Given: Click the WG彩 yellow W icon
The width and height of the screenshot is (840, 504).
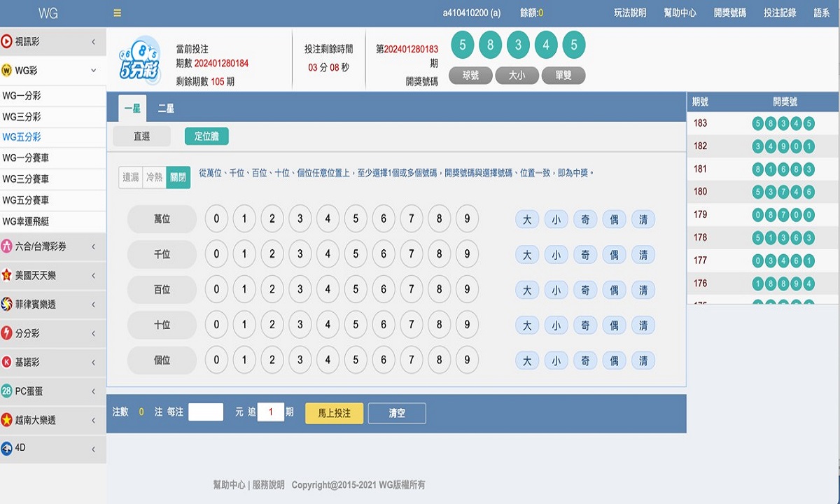Looking at the screenshot, I should [7, 70].
